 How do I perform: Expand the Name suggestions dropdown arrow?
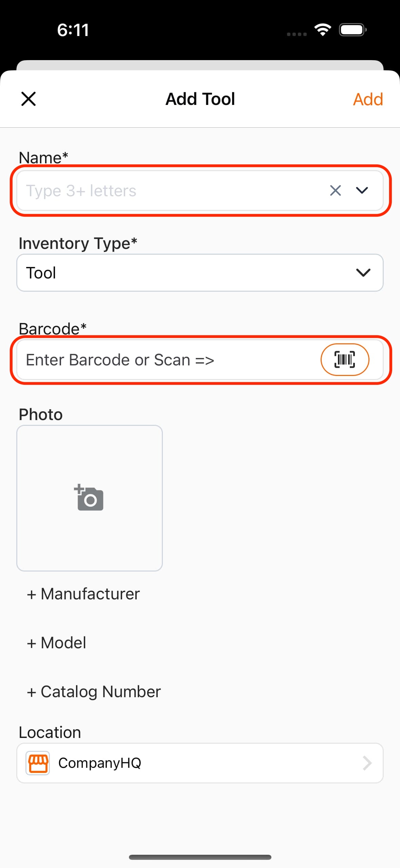(x=362, y=191)
